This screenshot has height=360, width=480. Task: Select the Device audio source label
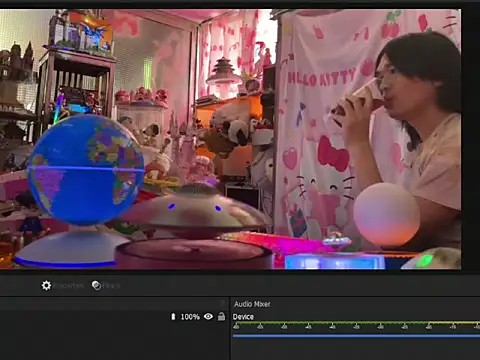[x=243, y=317]
